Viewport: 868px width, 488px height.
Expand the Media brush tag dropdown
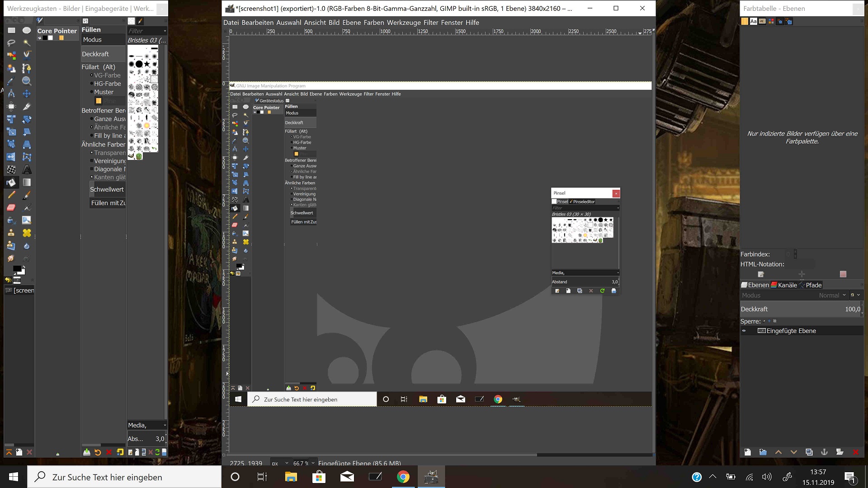(x=165, y=425)
